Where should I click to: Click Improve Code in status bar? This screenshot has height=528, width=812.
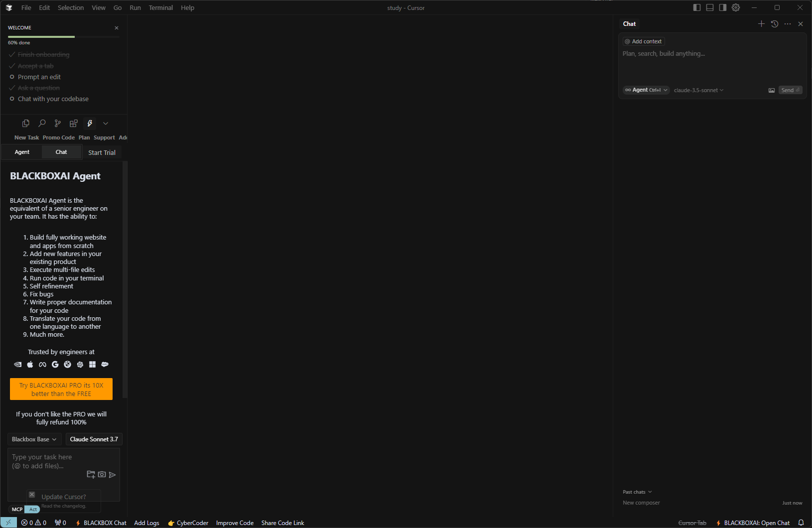click(235, 523)
